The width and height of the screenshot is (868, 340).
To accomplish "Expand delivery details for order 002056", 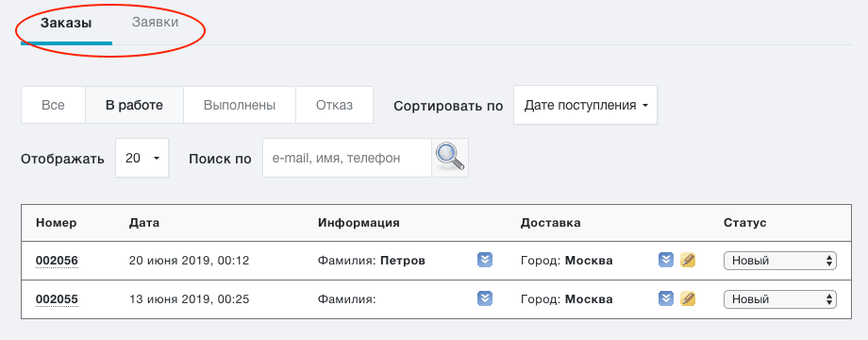I will pos(666,260).
